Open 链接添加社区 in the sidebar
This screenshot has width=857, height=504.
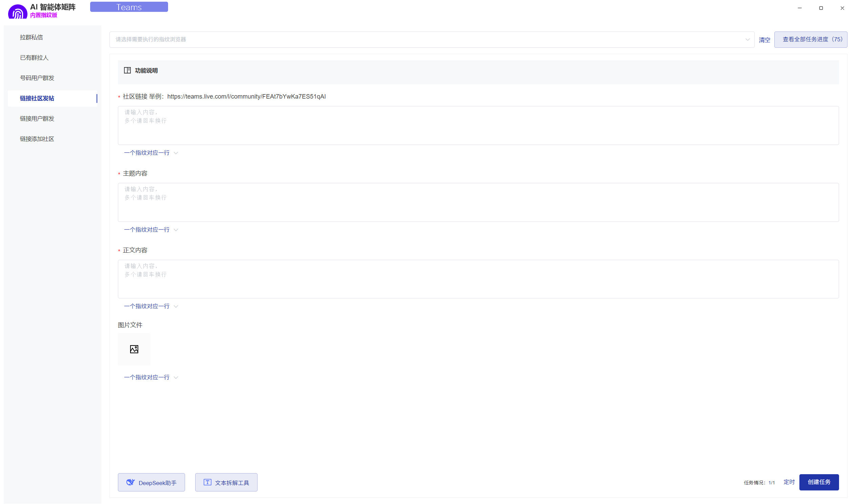(x=37, y=139)
